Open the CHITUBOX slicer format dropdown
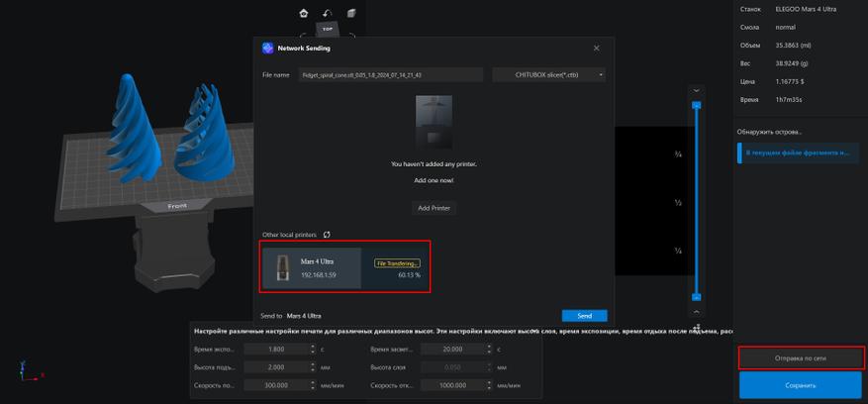868x404 pixels. [548, 75]
